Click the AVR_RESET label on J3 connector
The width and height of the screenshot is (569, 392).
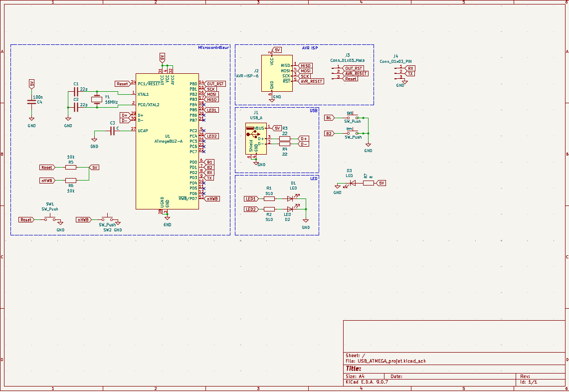[356, 73]
